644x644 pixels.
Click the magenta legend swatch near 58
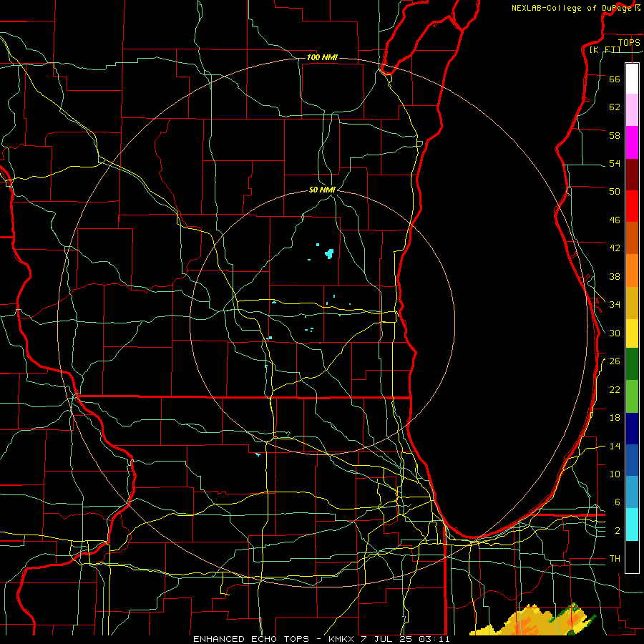point(632,142)
